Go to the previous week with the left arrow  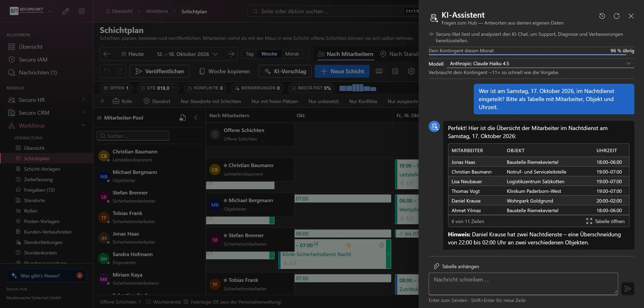click(107, 54)
